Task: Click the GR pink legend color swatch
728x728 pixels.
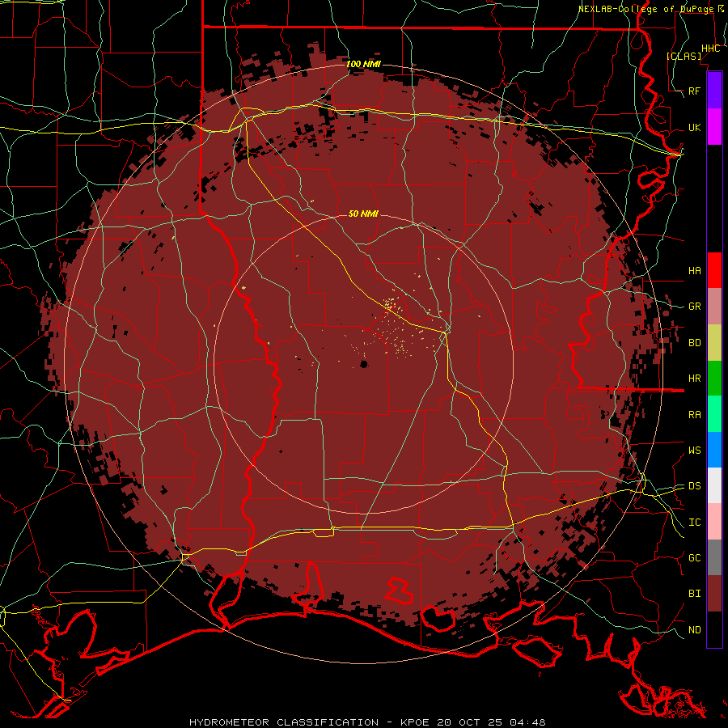Action: tap(714, 307)
